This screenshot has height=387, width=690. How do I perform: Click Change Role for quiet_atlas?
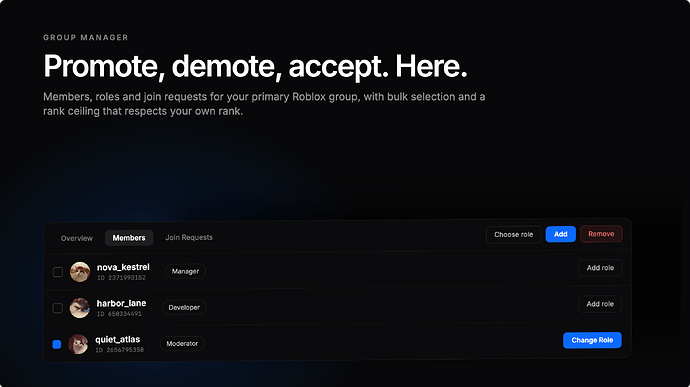(592, 340)
